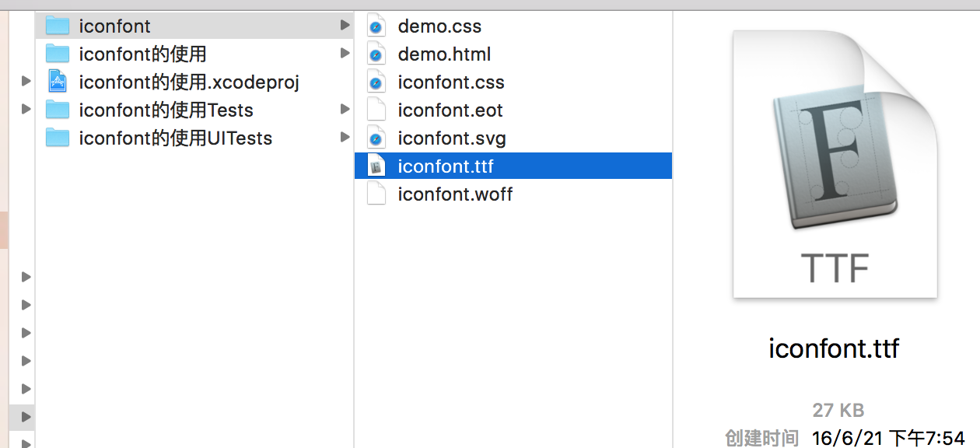Select the iconfont.css file name
Screen dimensions: 980x448
451,82
